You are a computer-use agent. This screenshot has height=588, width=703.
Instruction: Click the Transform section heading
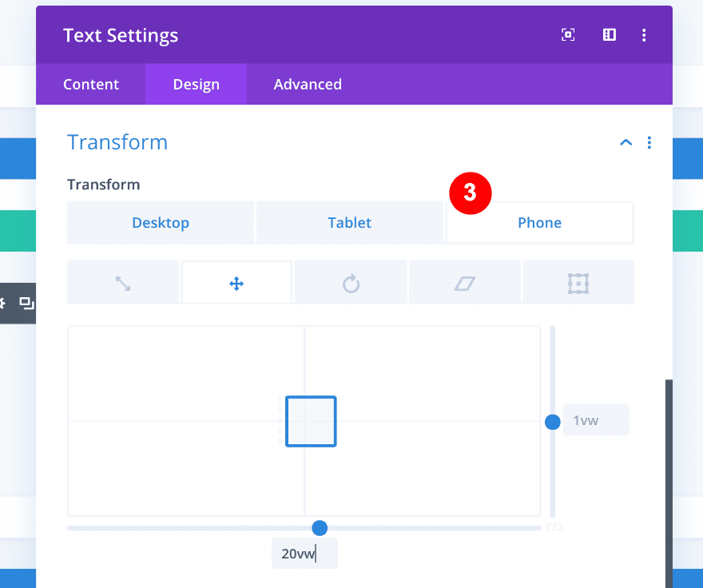pyautogui.click(x=117, y=142)
